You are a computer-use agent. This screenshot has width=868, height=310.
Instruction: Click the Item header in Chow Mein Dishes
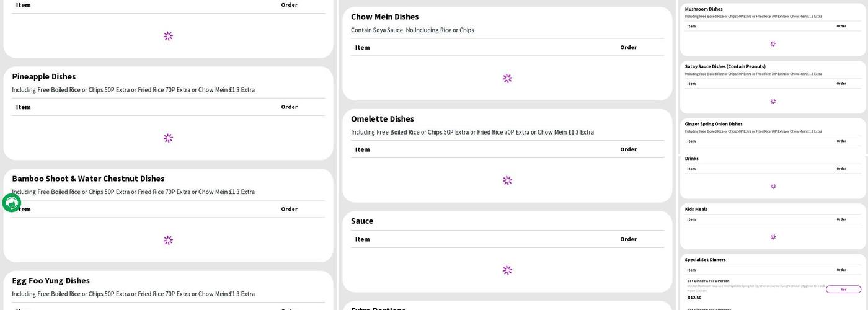(x=363, y=48)
